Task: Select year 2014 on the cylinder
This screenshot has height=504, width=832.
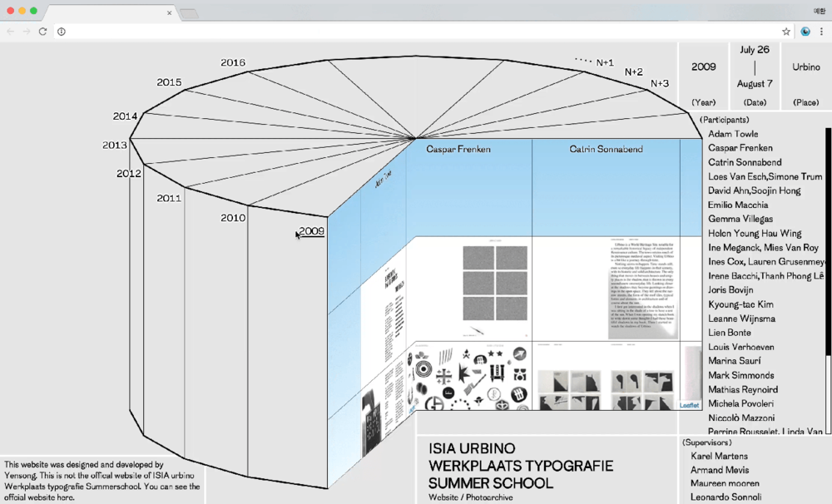Action: 126,116
